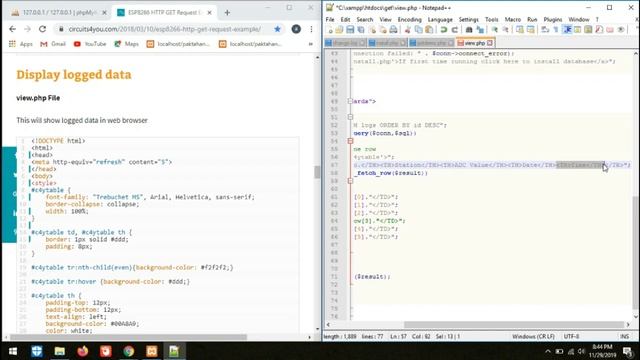Click the Paste icon in Notepad++ toolbar
640x360 pixels.
coord(429,29)
